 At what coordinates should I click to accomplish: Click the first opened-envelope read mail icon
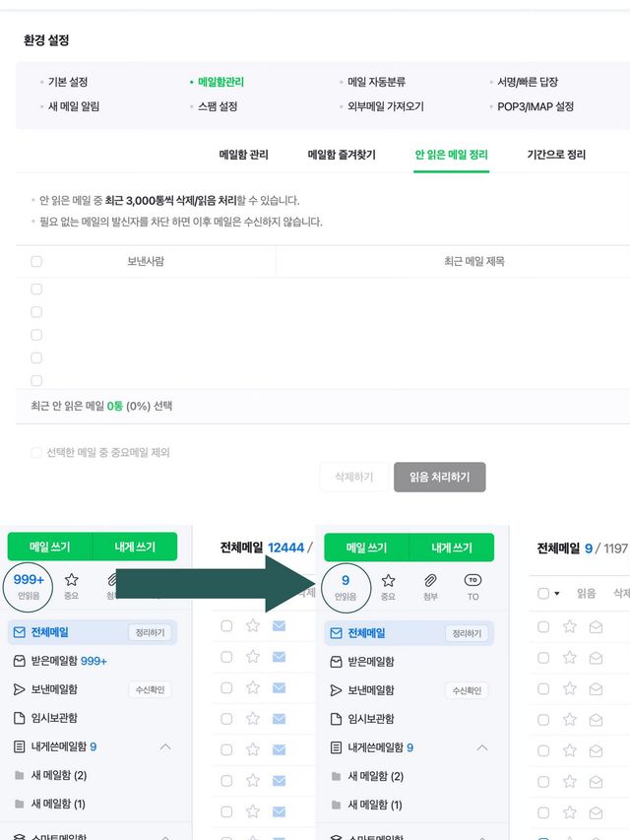point(596,626)
